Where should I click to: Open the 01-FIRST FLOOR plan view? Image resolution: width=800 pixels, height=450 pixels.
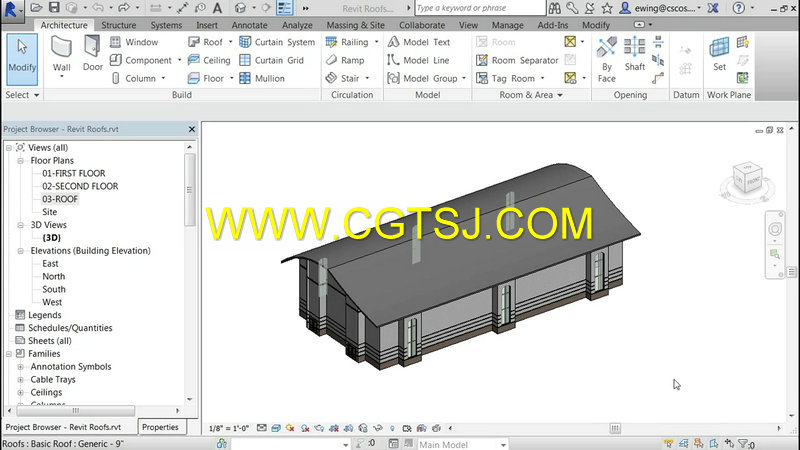coord(73,173)
